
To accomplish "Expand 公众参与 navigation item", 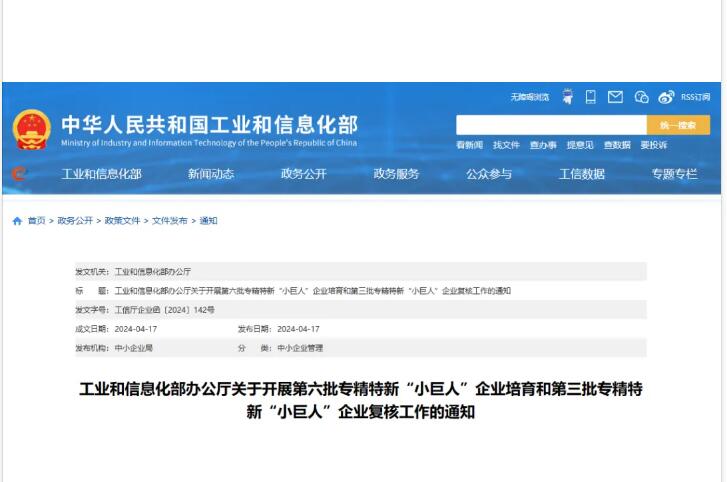I will 488,174.
